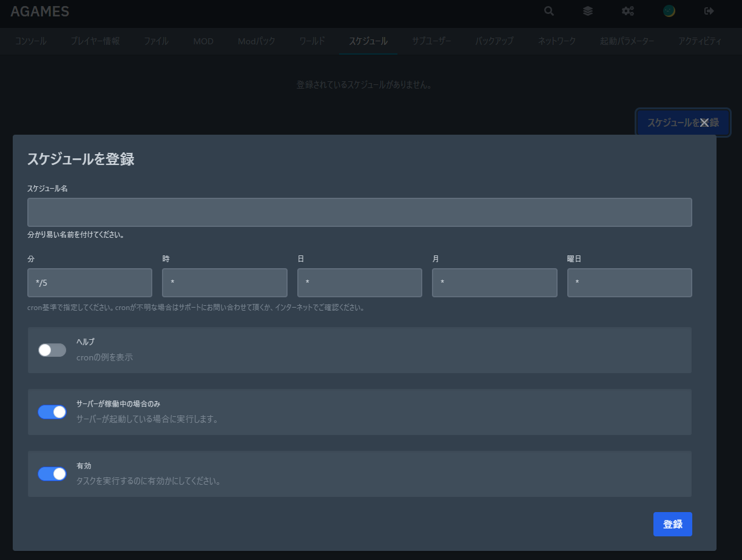Open admin settings gears icon
Viewport: 742px width, 560px height.
pyautogui.click(x=628, y=11)
